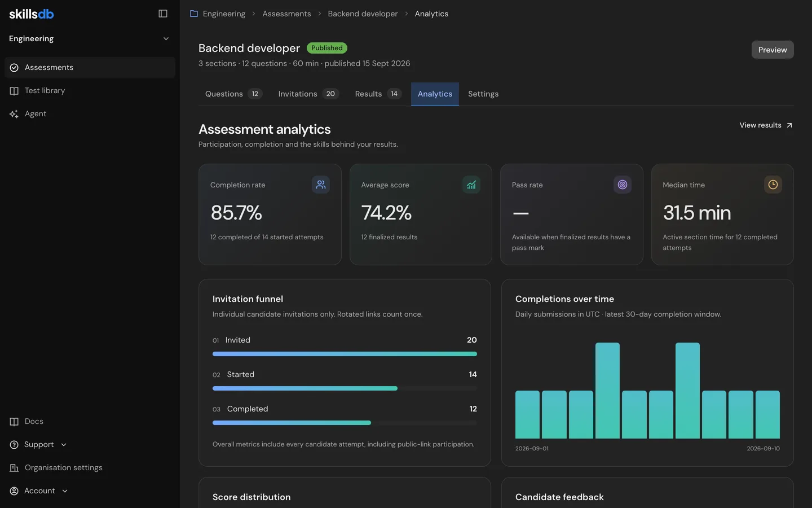This screenshot has width=812, height=508.
Task: Click the Account user icon
Action: pos(14,491)
